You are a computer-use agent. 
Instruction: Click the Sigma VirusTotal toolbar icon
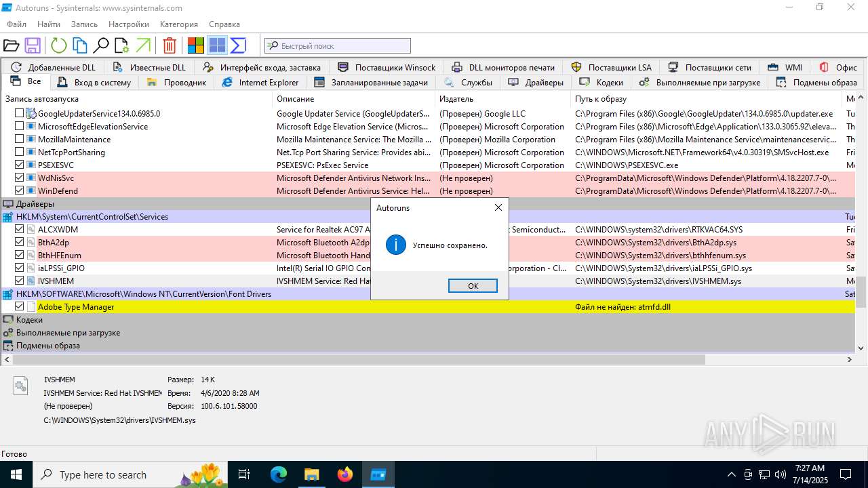coord(238,45)
